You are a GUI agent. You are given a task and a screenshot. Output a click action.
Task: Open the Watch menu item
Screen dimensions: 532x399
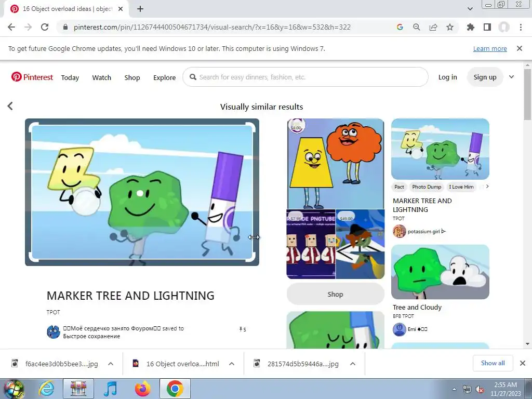pos(101,78)
